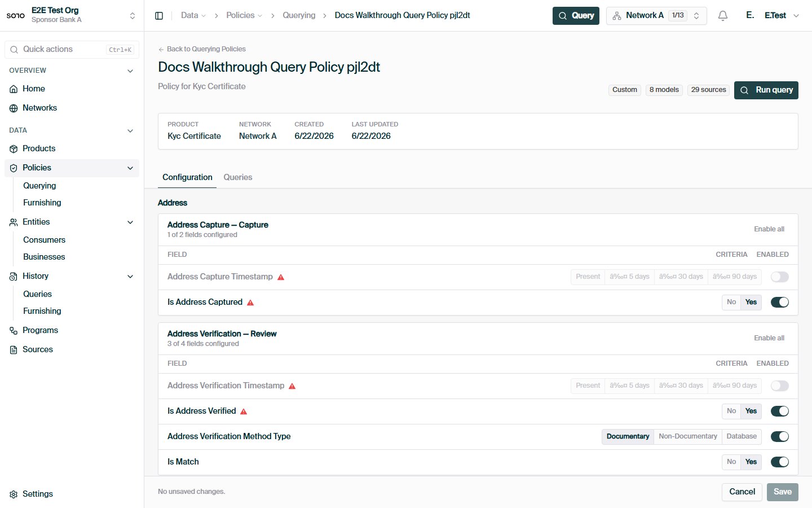Open Network A selector dropdown
812x508 pixels.
click(656, 16)
